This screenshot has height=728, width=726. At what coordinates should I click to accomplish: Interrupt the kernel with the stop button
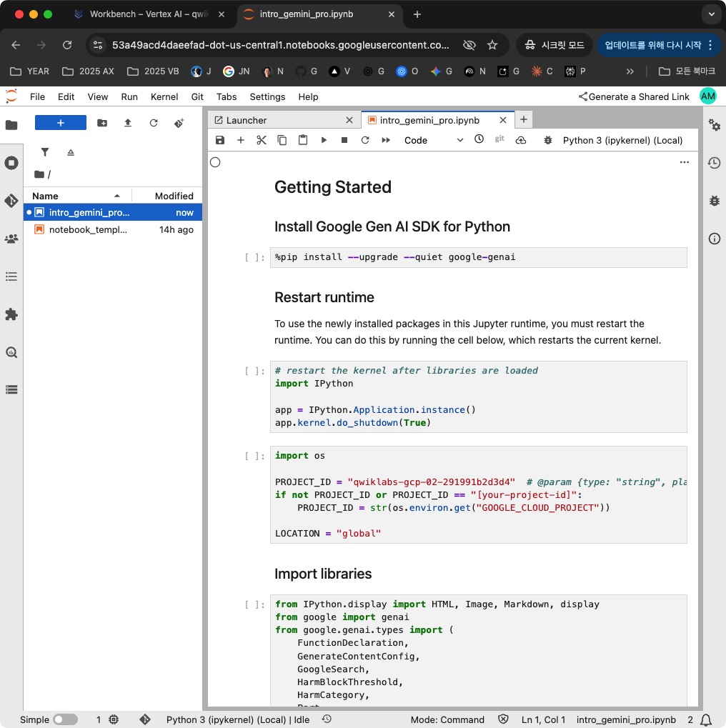(344, 141)
